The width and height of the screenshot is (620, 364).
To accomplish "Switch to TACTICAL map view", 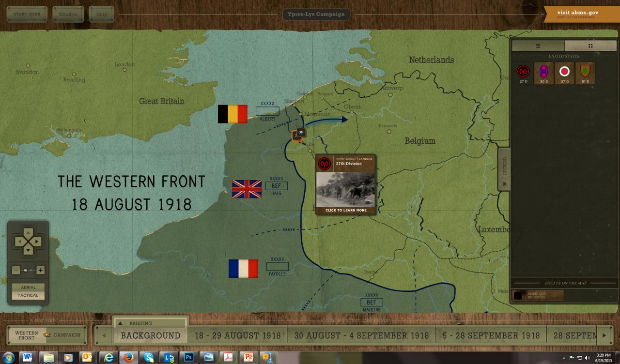I will click(28, 295).
